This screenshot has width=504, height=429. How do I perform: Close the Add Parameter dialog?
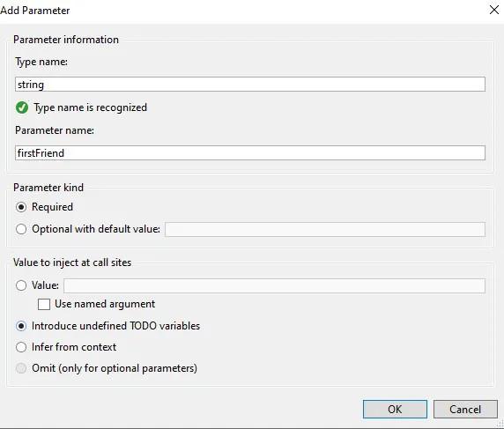494,10
